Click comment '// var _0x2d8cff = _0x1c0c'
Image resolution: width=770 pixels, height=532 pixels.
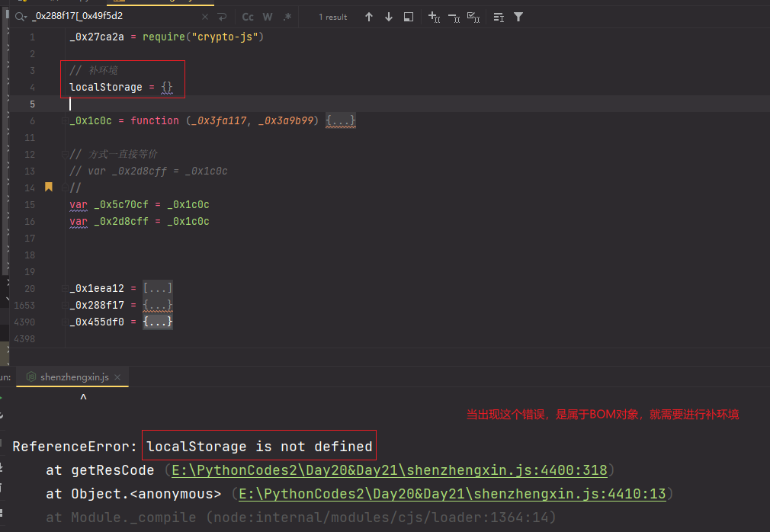tap(149, 171)
